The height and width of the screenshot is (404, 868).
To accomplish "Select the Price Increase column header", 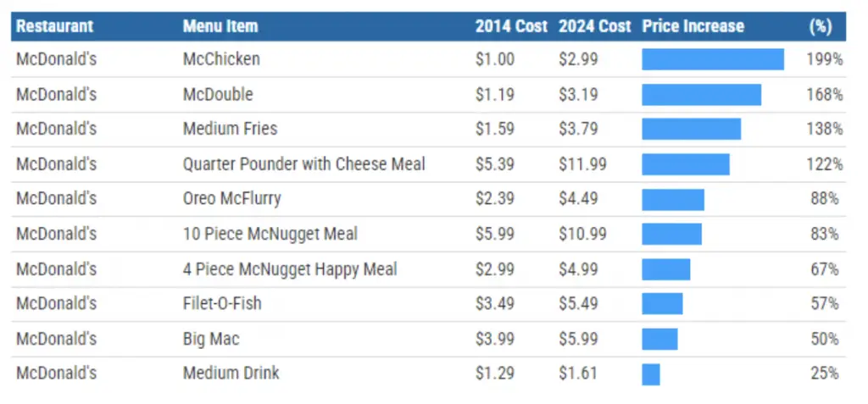I will pyautogui.click(x=693, y=26).
